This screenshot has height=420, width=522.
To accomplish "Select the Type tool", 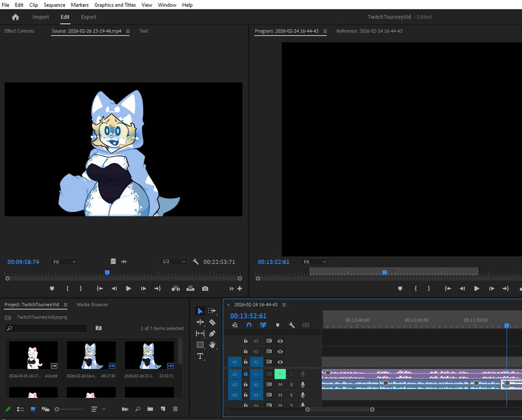I will [x=200, y=356].
